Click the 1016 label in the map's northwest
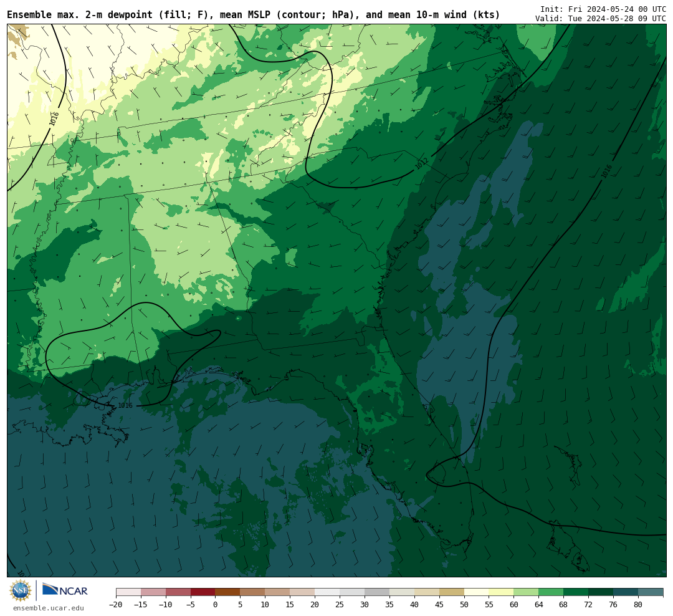The width and height of the screenshot is (673, 616). (54, 119)
